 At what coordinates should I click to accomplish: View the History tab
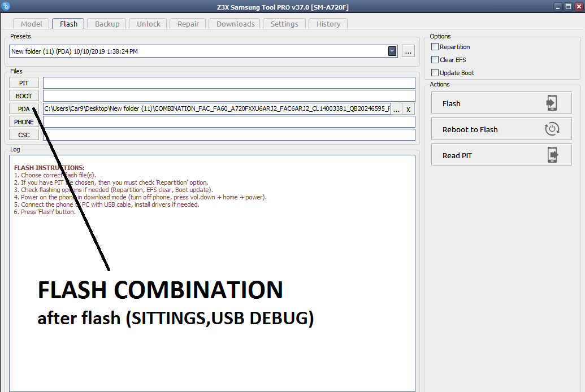coord(328,24)
